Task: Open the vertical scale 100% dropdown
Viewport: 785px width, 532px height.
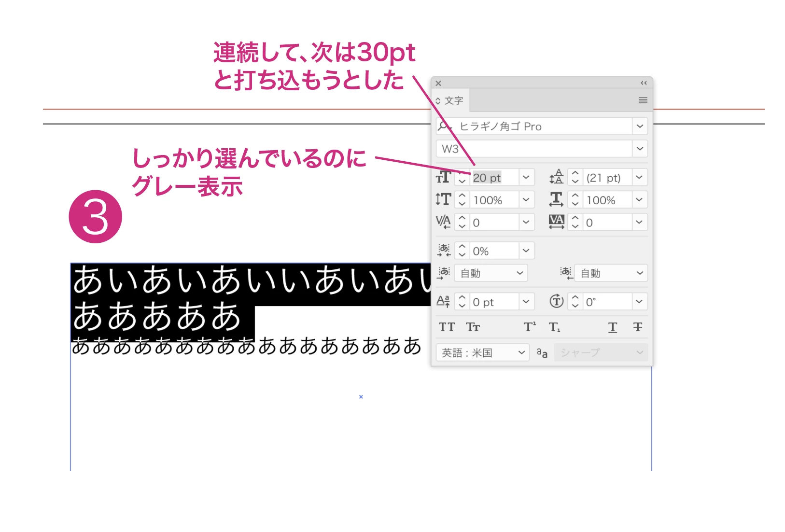Action: pos(526,199)
